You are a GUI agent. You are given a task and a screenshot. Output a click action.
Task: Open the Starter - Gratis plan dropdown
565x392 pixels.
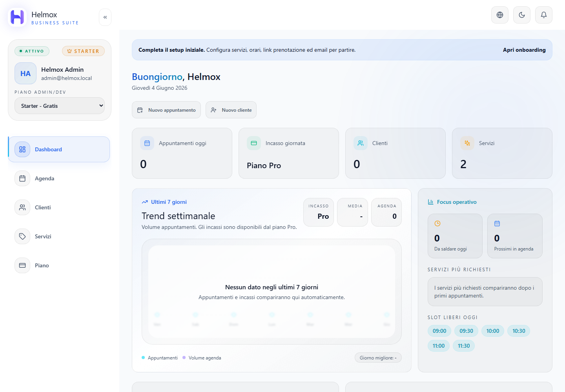click(x=60, y=106)
